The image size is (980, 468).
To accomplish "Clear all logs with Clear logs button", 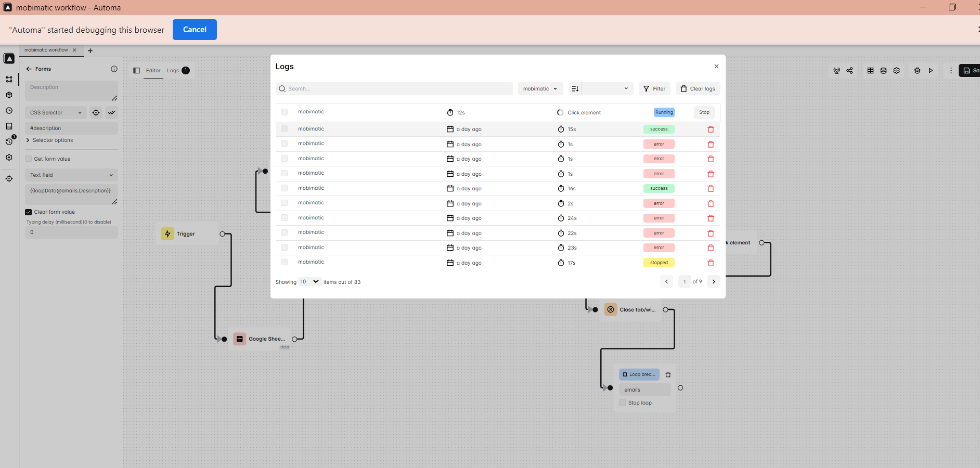I will tap(698, 88).
